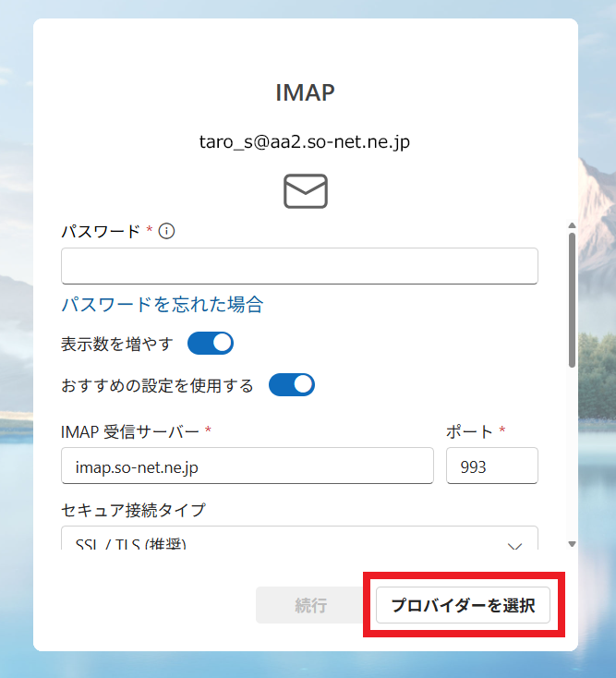
Task: Click the IMAP heading text
Action: point(305,93)
